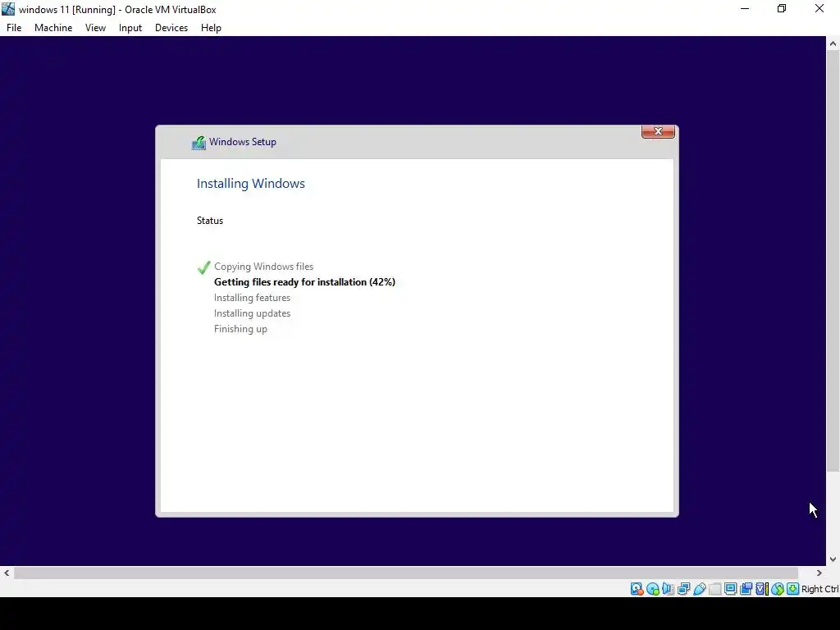Click the Windows Setup title text

coord(243,142)
